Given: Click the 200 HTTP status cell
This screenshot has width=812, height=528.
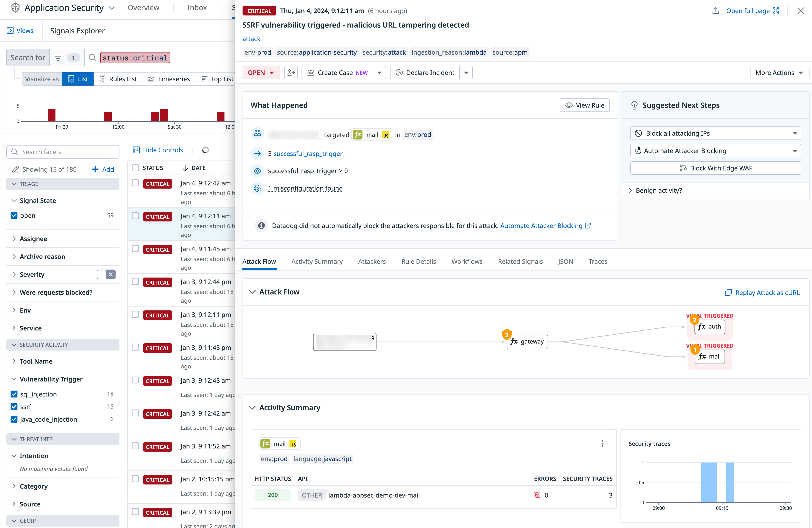Looking at the screenshot, I should (x=273, y=495).
